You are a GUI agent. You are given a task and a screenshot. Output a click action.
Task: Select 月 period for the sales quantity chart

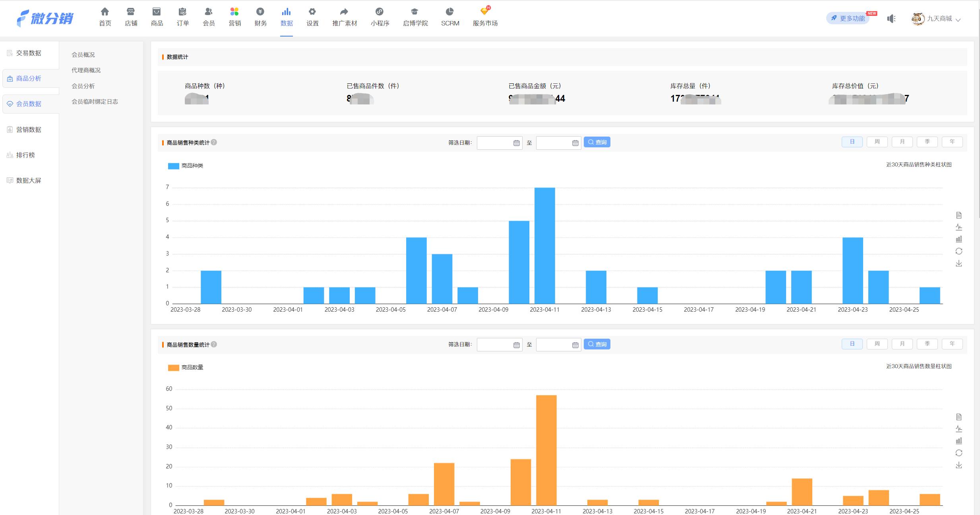click(x=902, y=344)
